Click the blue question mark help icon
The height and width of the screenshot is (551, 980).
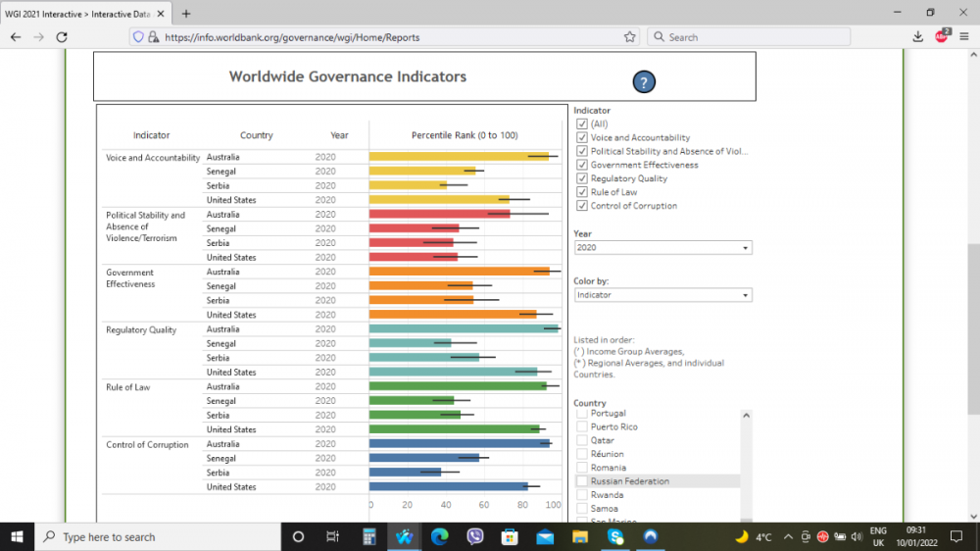tap(643, 82)
